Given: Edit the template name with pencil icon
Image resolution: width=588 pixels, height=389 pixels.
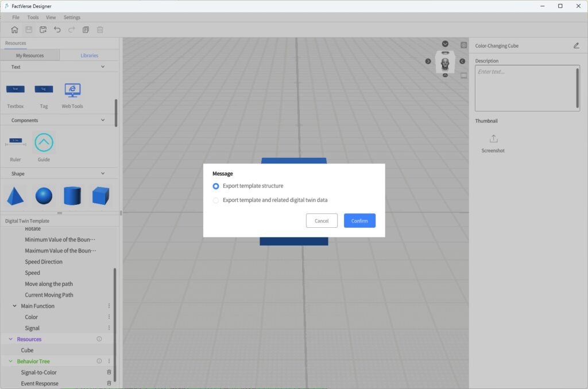Looking at the screenshot, I should (577, 45).
